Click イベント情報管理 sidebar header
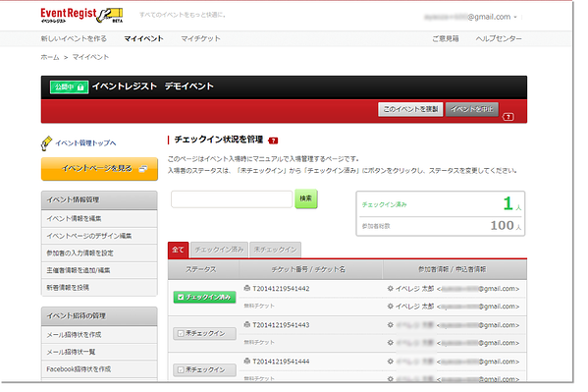Viewport: 588px width, 392px height. coord(99,200)
